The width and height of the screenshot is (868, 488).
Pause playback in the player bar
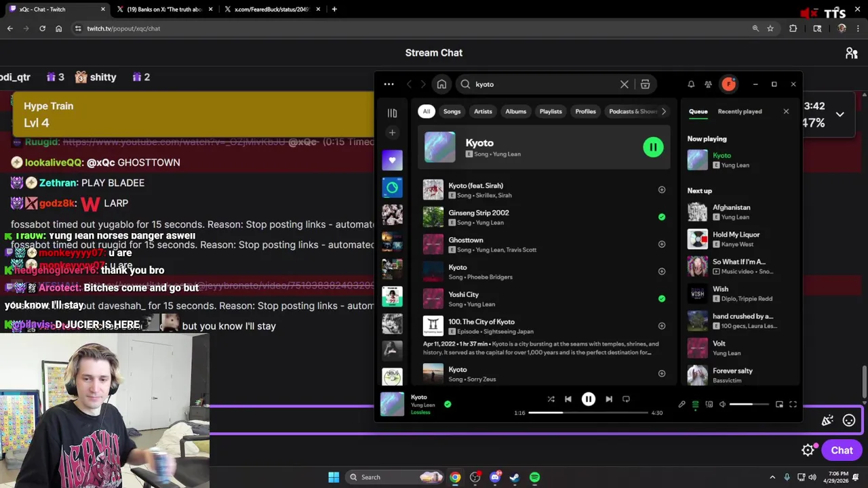589,399
